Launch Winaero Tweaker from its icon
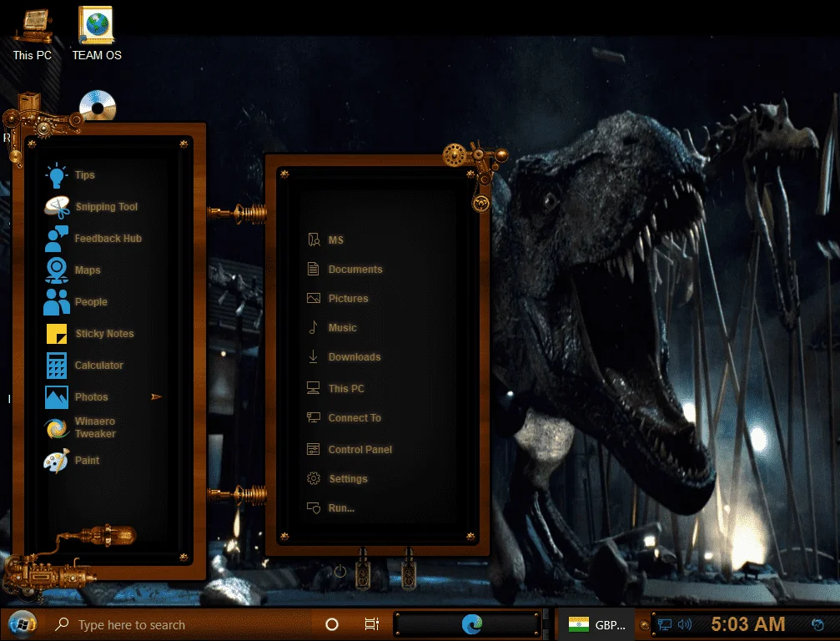This screenshot has width=840, height=641. (x=56, y=427)
